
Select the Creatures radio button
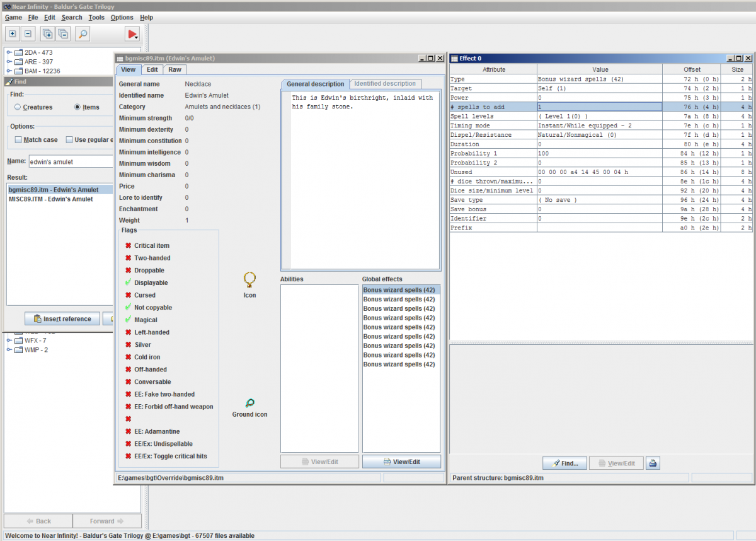click(x=18, y=107)
